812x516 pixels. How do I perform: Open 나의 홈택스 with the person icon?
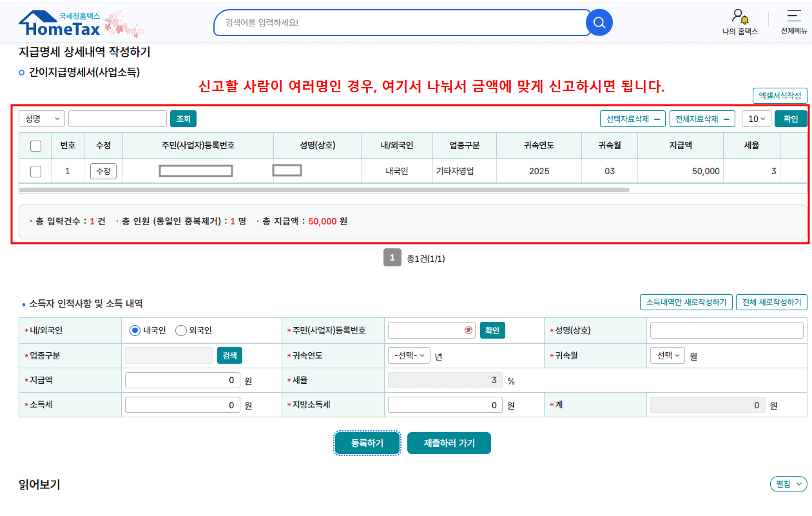pyautogui.click(x=740, y=23)
